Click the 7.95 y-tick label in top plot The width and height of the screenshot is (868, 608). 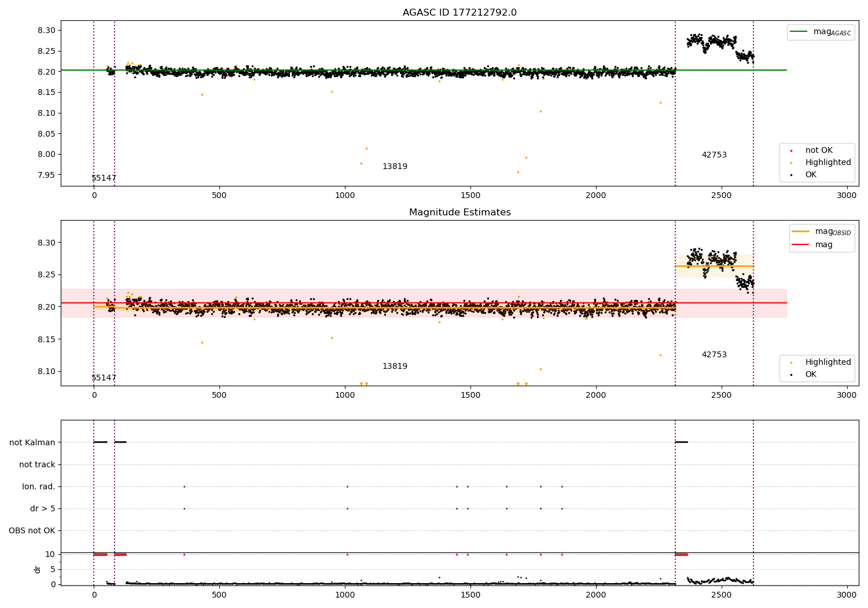pos(46,175)
